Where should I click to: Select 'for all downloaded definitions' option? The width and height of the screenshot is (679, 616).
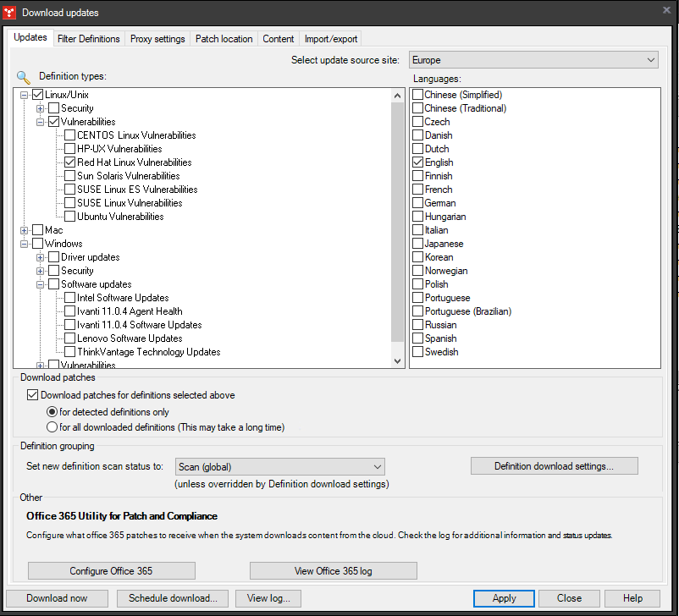tap(52, 426)
